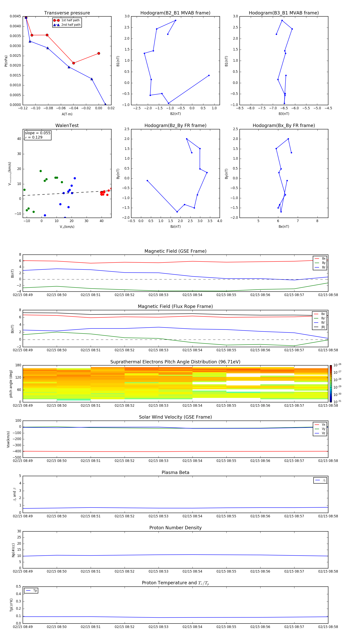Image resolution: width=351 pixels, height=644 pixels.
Task: Click the "Hodogram(Bx_By FR frame)" title
Action: tap(284, 125)
